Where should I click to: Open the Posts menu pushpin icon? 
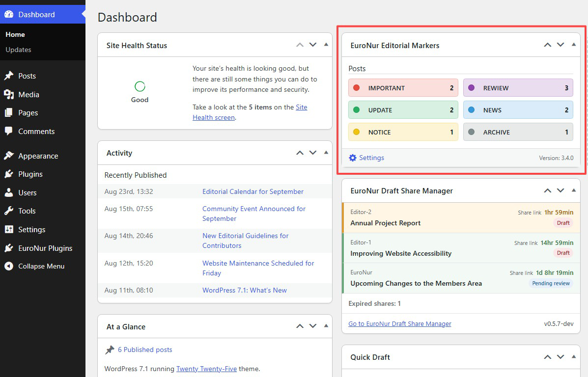coord(9,76)
